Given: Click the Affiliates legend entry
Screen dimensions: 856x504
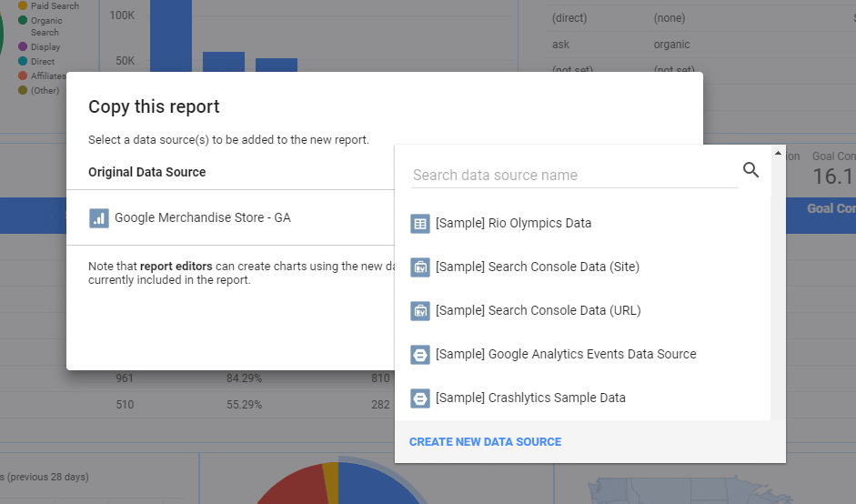Looking at the screenshot, I should [43, 76].
